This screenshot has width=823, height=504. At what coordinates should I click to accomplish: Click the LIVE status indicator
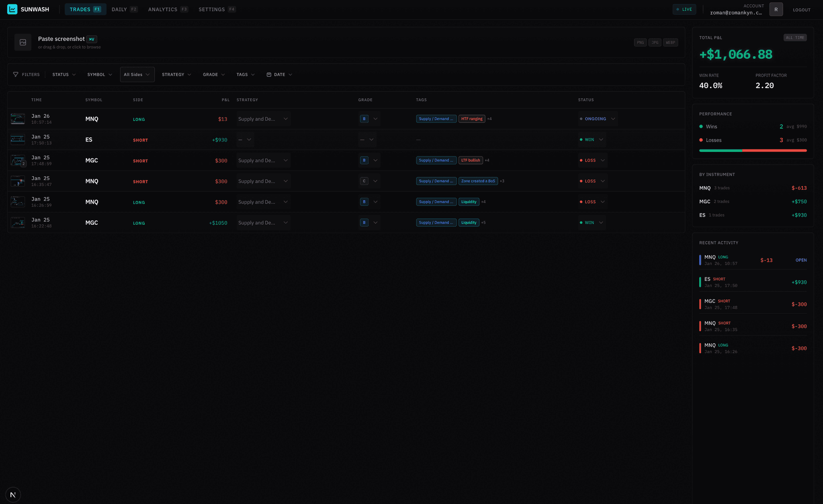point(684,9)
